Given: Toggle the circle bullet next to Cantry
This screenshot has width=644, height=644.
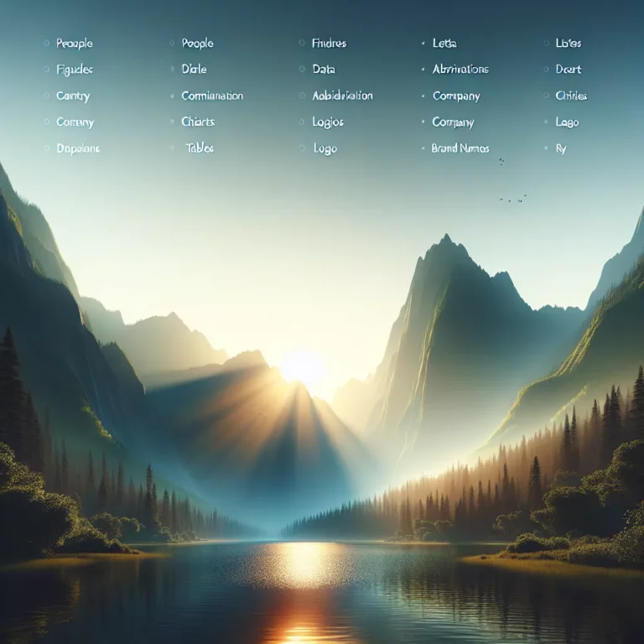Looking at the screenshot, I should click(x=46, y=96).
